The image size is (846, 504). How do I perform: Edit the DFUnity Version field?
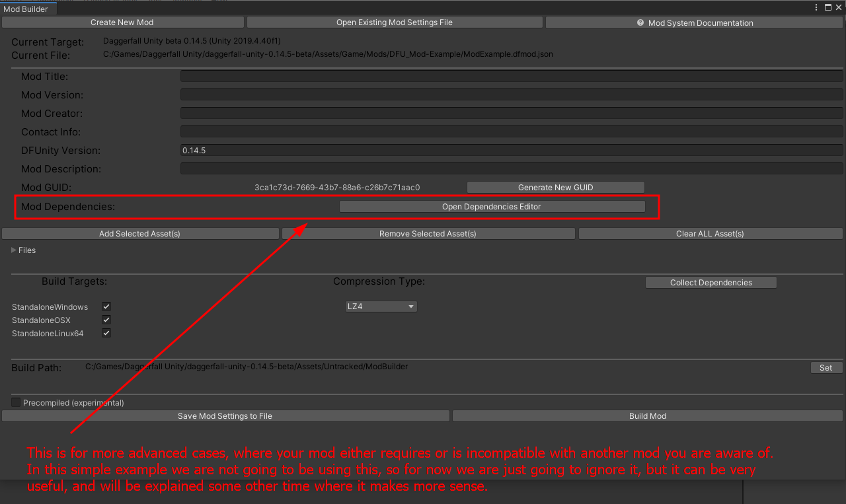[x=512, y=151]
